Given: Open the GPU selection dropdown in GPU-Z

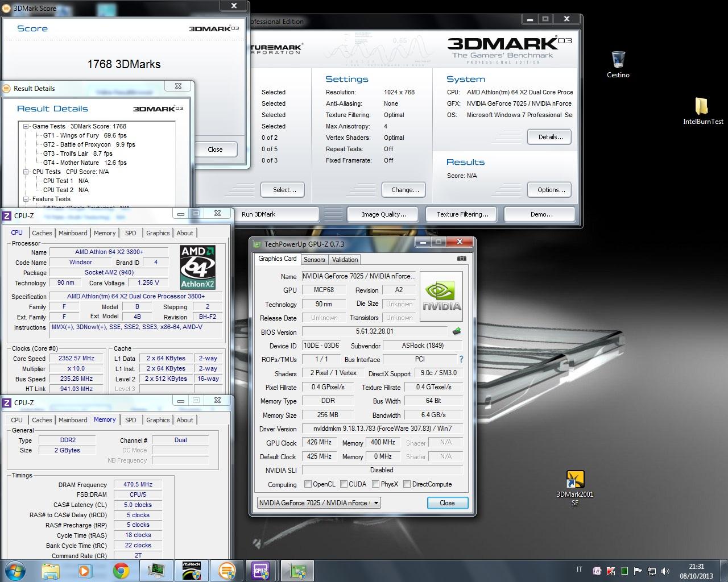Looking at the screenshot, I should (x=318, y=503).
